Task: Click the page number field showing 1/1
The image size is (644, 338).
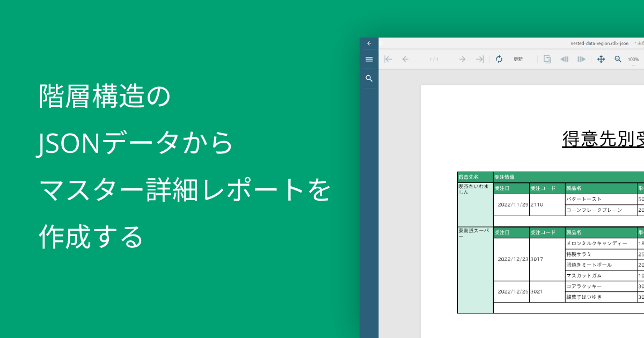Action: 434,59
